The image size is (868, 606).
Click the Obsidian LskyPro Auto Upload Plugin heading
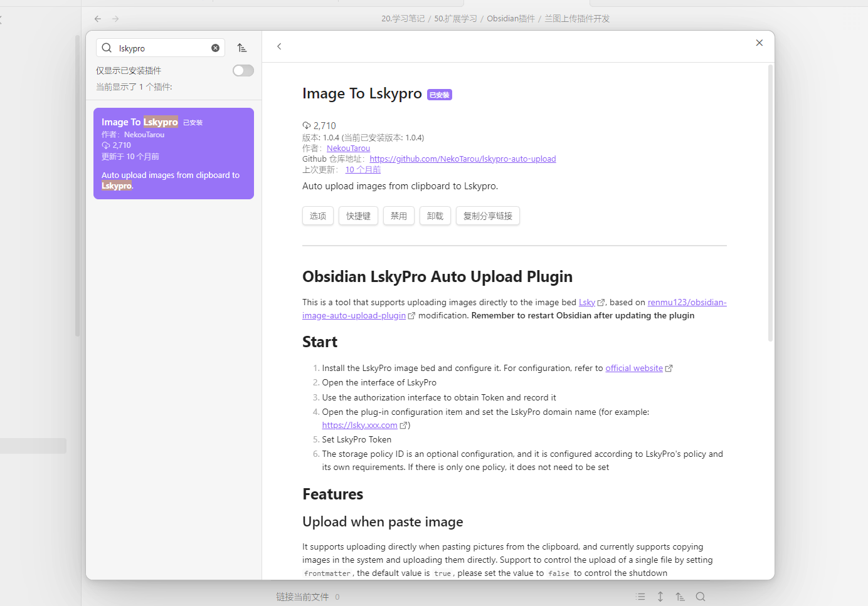(437, 276)
